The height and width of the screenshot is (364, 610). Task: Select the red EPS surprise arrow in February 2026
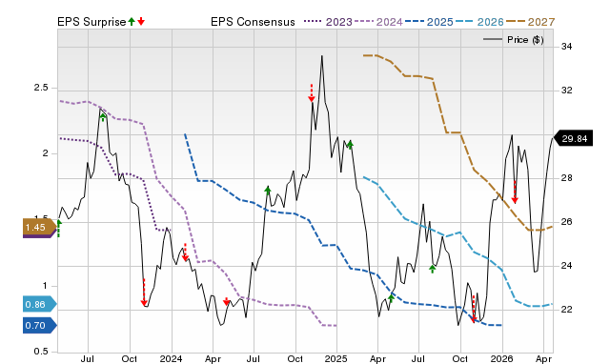[515, 192]
